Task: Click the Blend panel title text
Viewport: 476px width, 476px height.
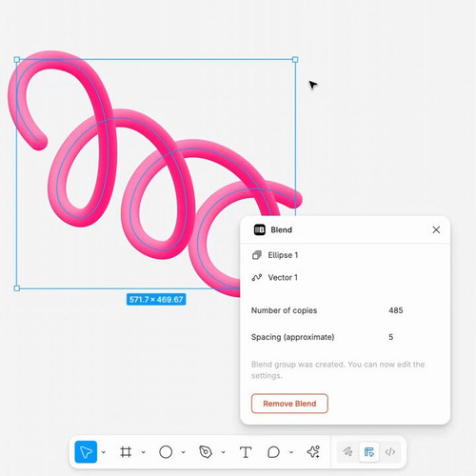Action: coord(281,229)
